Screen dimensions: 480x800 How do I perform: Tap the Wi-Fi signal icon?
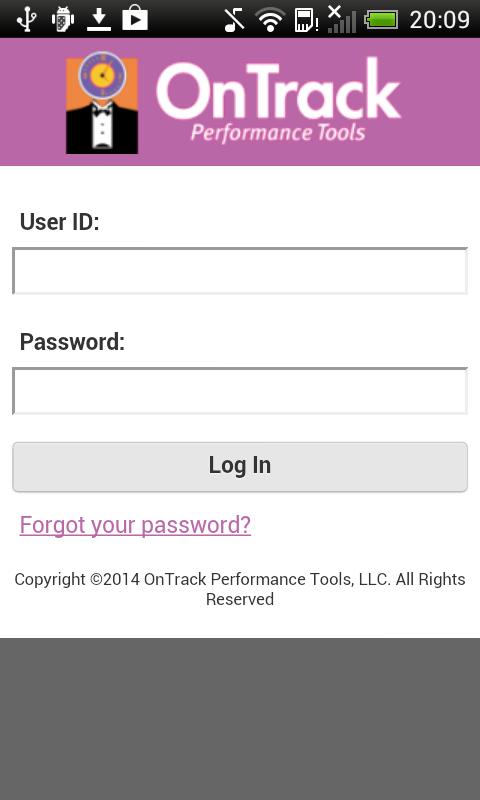tap(270, 20)
